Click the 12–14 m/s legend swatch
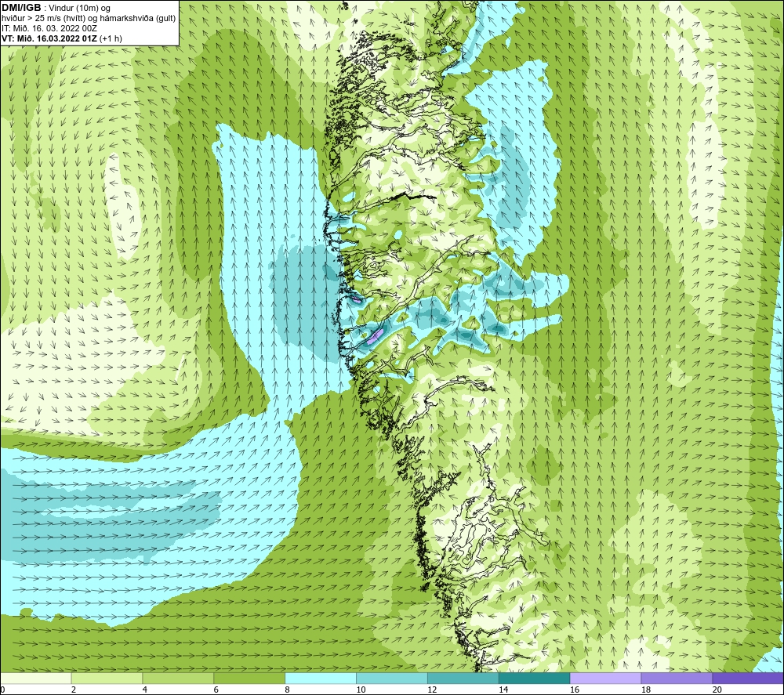 click(463, 678)
